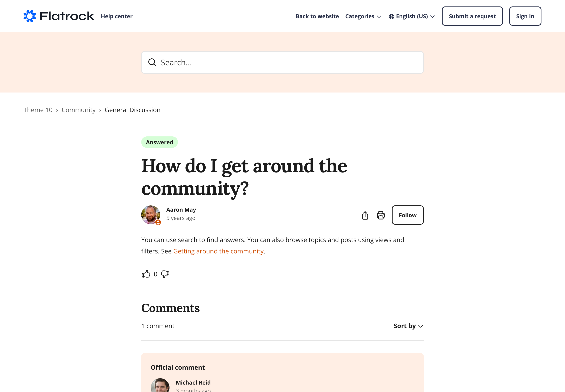This screenshot has width=565, height=392.
Task: Open the Help center link
Action: click(117, 16)
